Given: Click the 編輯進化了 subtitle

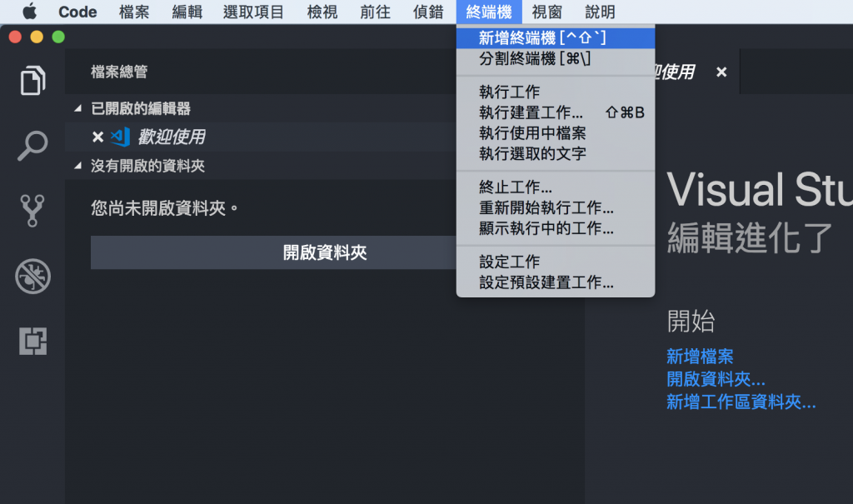Looking at the screenshot, I should 749,238.
